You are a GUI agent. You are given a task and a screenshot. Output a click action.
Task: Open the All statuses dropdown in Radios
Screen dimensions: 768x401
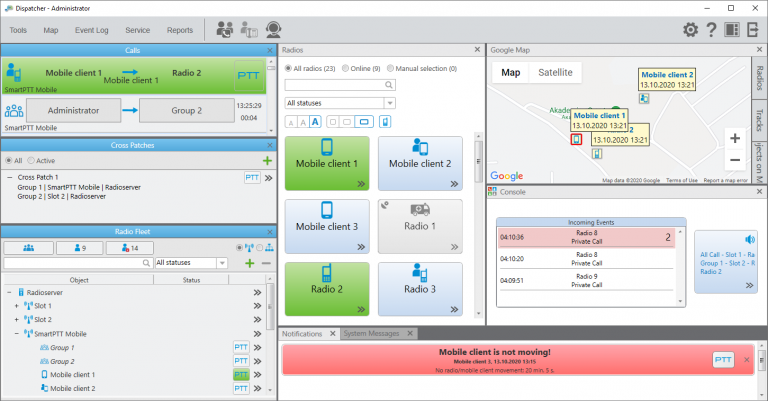point(340,103)
